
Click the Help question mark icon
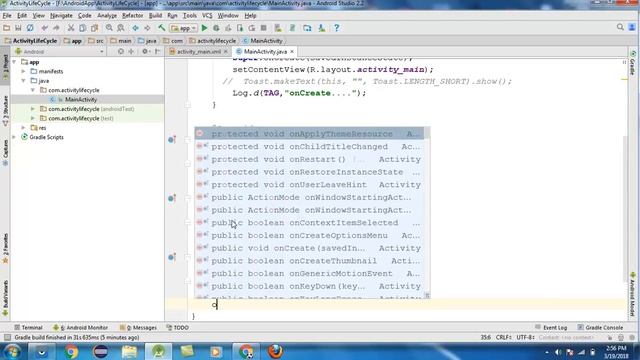pyautogui.click(x=336, y=28)
